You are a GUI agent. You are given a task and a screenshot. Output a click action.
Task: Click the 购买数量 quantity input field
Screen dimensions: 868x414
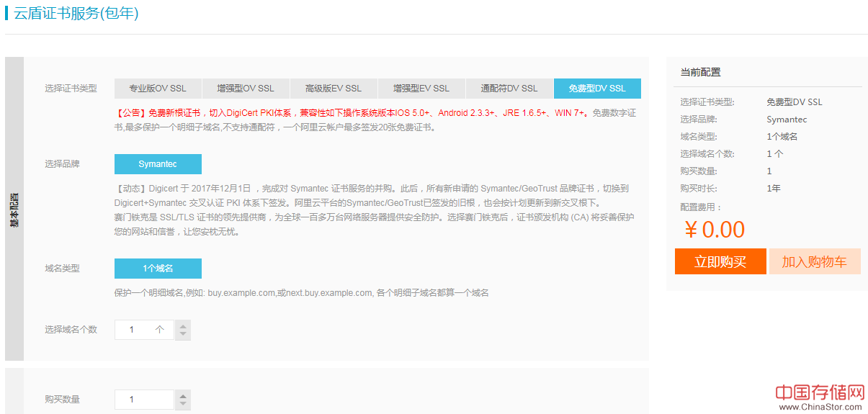144,400
